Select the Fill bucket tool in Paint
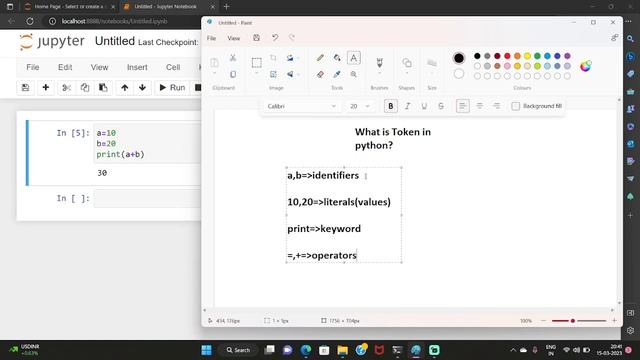This screenshot has height=360, width=640. 337,58
